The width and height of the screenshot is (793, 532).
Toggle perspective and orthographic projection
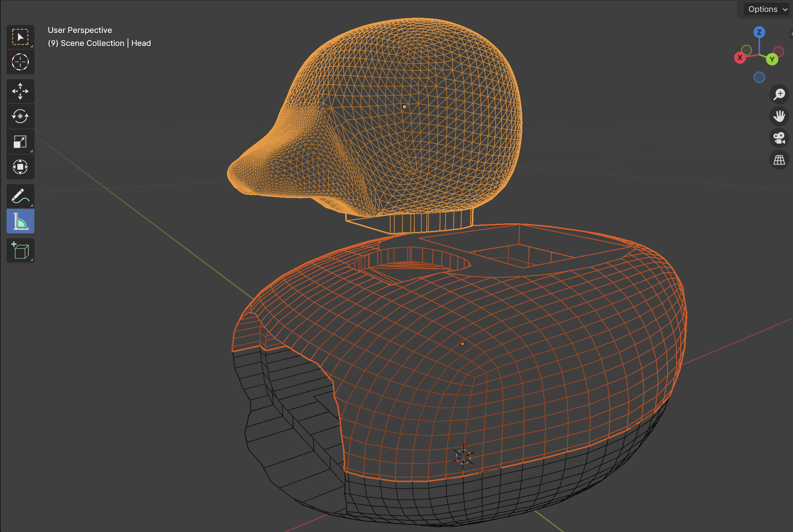coord(779,160)
